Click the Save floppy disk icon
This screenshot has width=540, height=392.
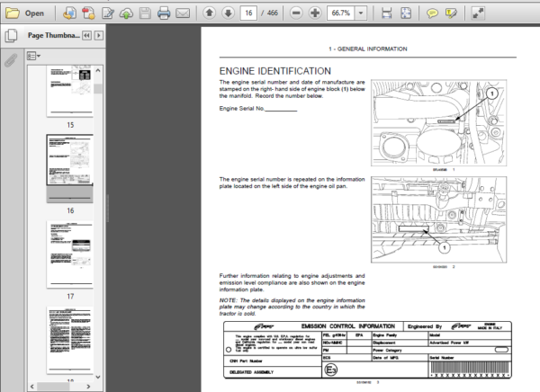[x=145, y=13]
